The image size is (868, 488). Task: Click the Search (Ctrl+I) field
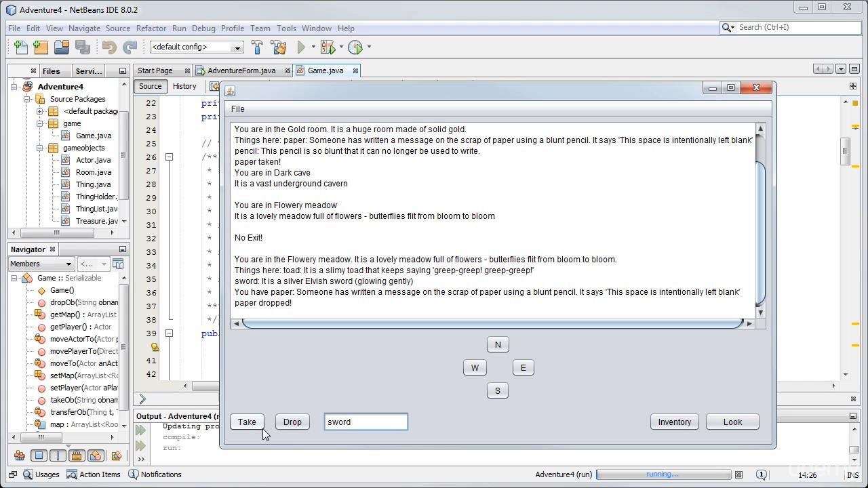[x=799, y=27]
